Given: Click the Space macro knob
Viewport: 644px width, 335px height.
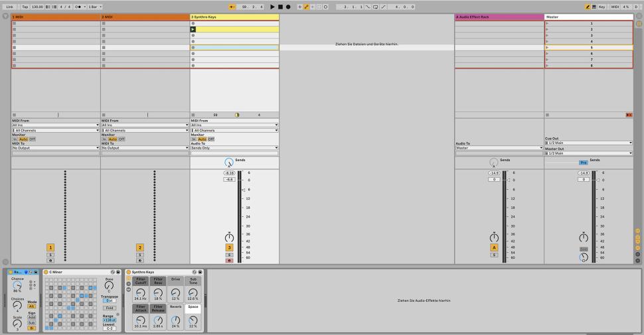Looking at the screenshot, I should point(193,320).
